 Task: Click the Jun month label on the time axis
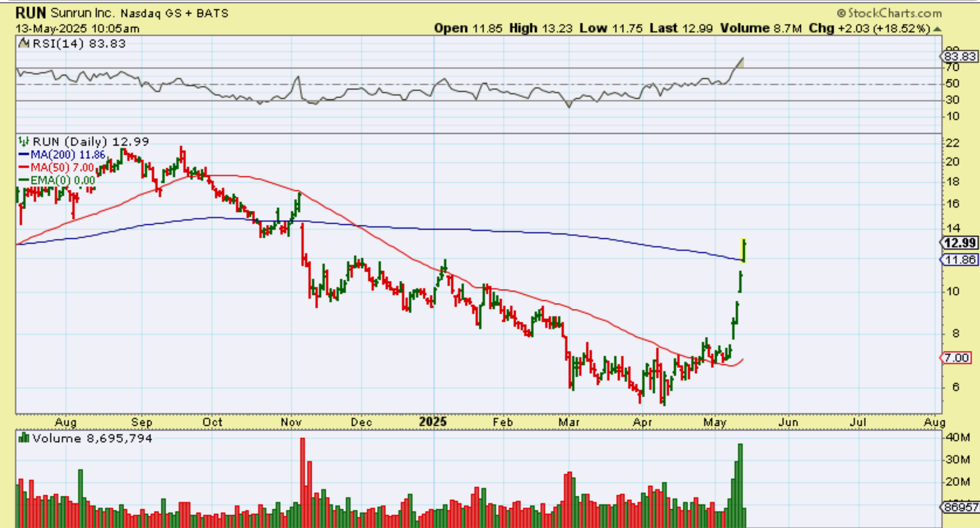(788, 422)
